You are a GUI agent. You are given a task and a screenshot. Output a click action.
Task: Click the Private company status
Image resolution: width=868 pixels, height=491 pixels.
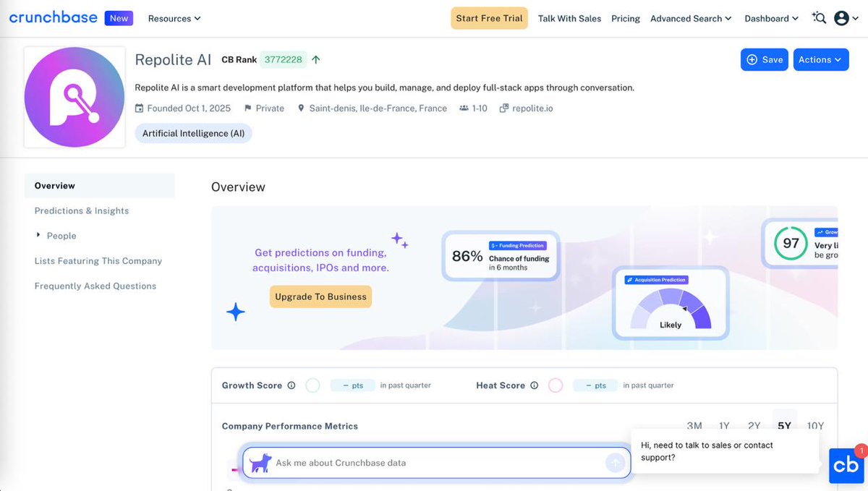tap(270, 108)
